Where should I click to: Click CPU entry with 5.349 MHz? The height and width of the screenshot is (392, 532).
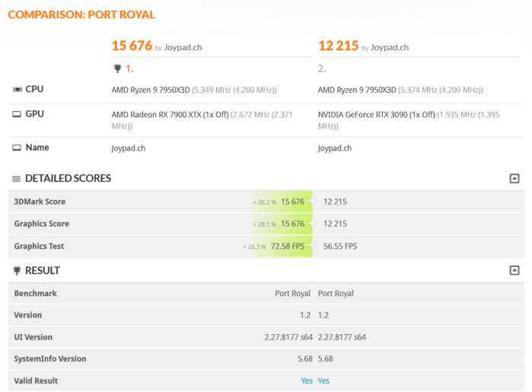point(194,90)
